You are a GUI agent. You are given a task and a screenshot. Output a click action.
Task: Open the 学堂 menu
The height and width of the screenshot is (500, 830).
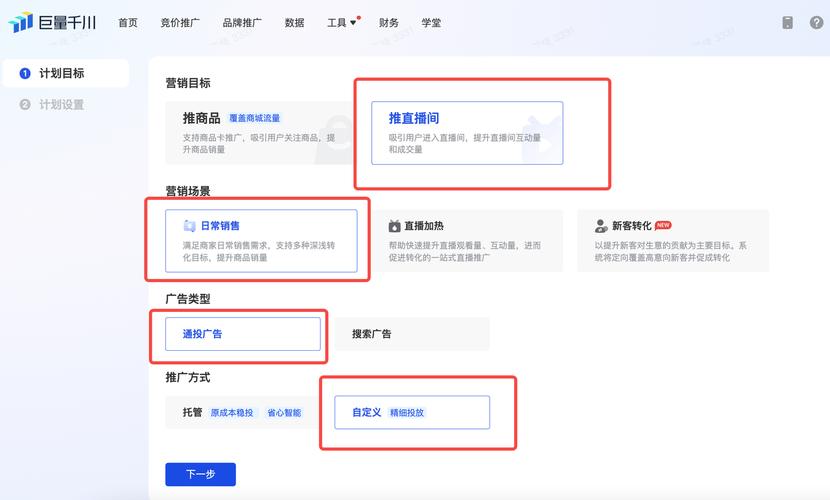pyautogui.click(x=431, y=23)
